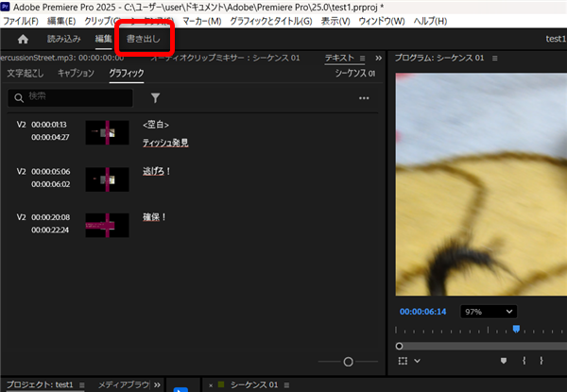Image resolution: width=567 pixels, height=392 pixels.
Task: Click the Add Marker icon
Action: click(x=503, y=360)
